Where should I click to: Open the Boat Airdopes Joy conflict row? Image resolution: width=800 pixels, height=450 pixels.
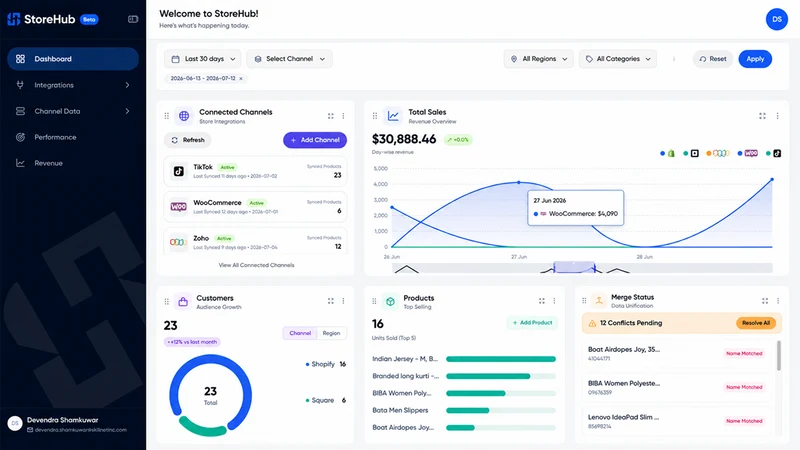click(677, 354)
